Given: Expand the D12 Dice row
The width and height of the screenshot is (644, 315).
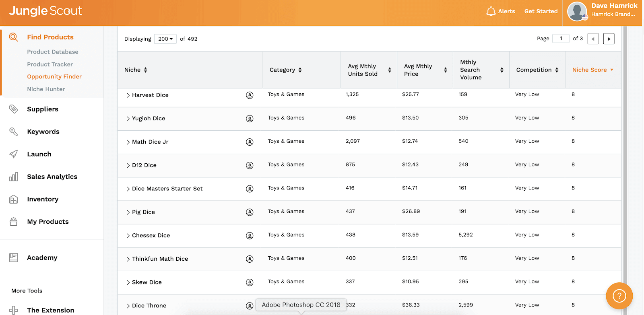Looking at the screenshot, I should click(x=128, y=165).
